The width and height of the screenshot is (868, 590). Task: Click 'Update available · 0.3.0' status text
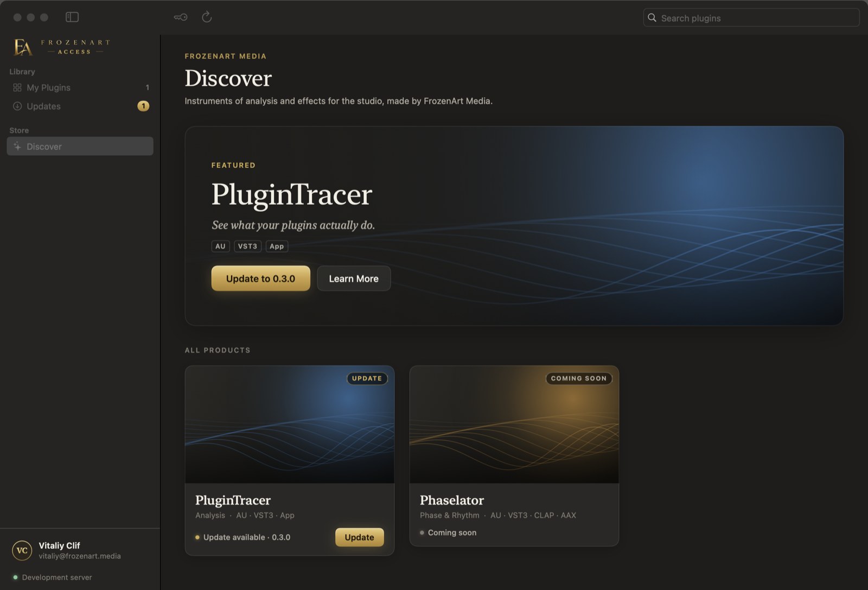247,537
